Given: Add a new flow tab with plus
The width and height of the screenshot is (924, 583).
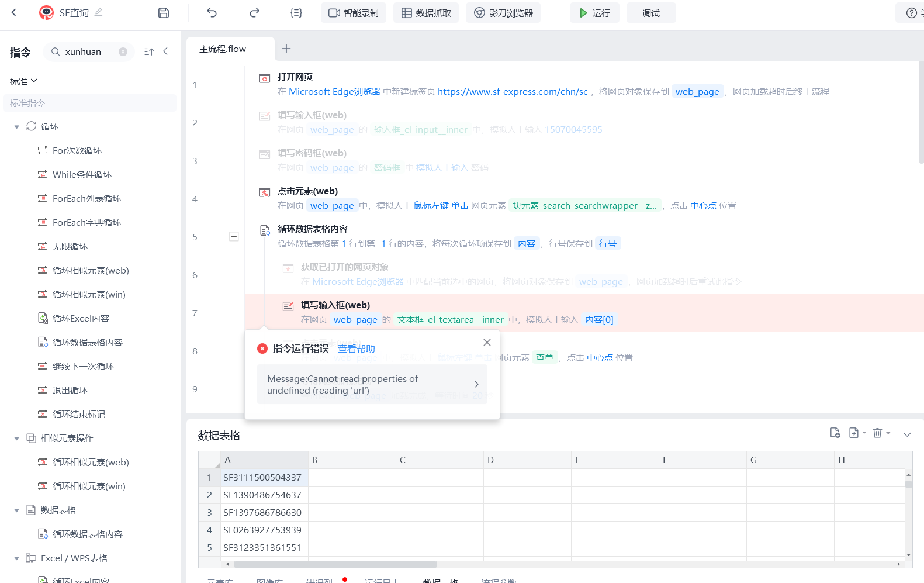Looking at the screenshot, I should (x=286, y=49).
